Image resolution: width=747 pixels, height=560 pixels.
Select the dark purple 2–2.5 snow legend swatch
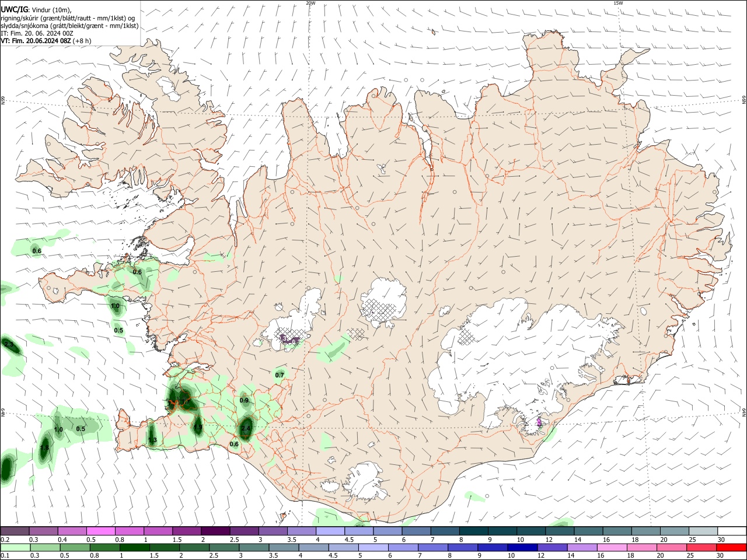click(215, 531)
